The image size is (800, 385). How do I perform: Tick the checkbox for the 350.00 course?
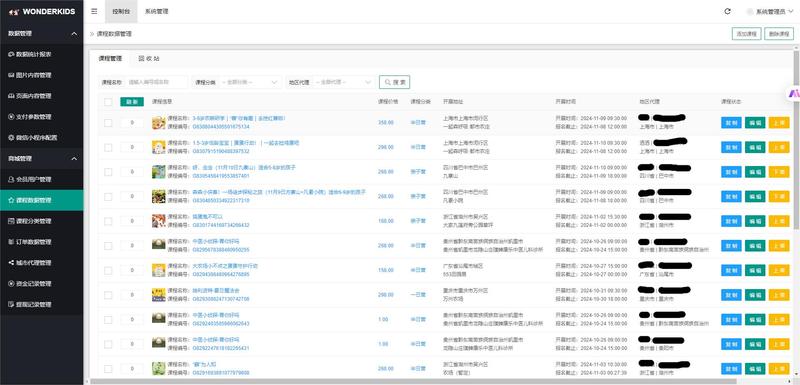(x=108, y=122)
